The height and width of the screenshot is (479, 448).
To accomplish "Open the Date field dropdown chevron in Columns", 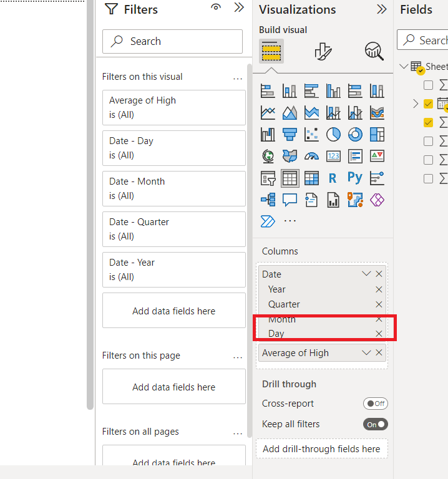I will 366,274.
